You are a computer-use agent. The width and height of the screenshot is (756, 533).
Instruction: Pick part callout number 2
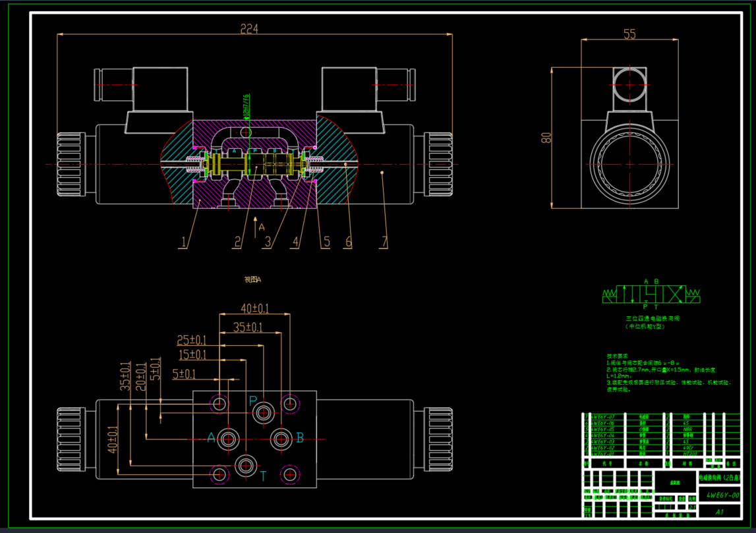click(x=237, y=242)
